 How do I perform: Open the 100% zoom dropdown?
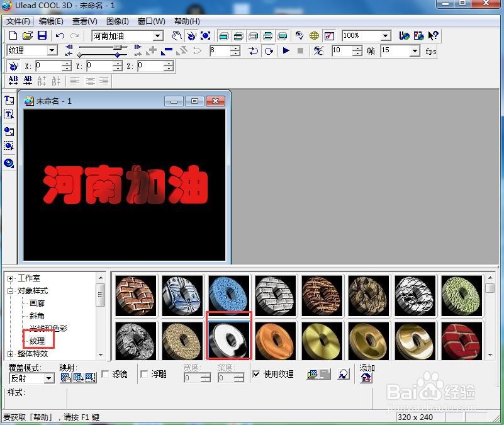coord(385,36)
